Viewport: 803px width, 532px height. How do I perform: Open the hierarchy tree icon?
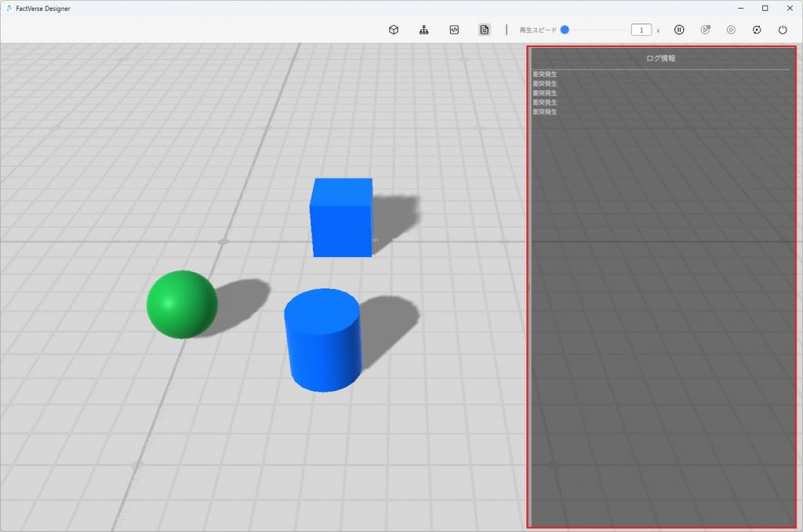(x=423, y=30)
